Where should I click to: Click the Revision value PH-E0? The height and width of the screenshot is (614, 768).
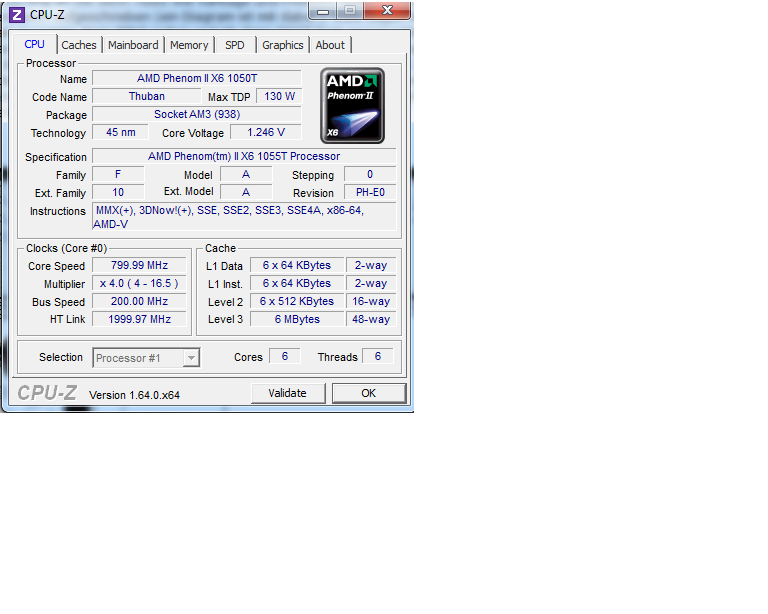click(370, 192)
